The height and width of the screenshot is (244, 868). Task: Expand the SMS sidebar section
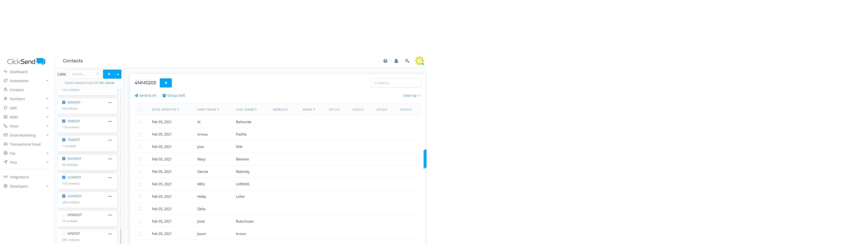(x=26, y=108)
